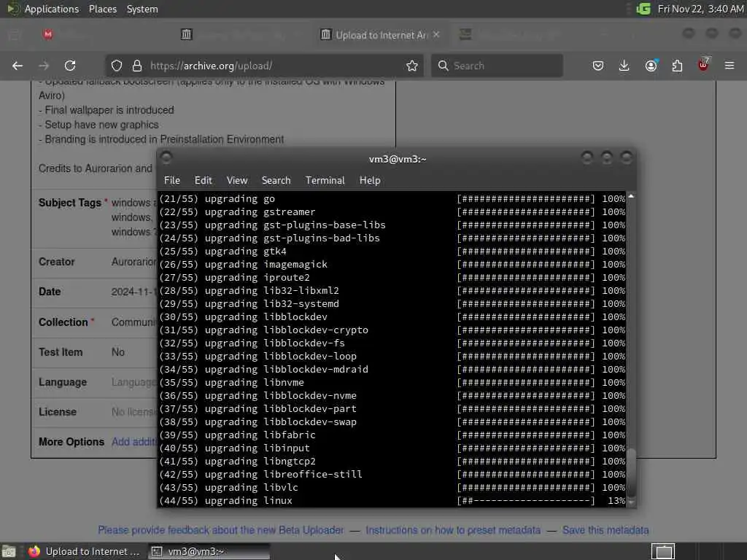Go back with the browser back arrow

tap(18, 66)
